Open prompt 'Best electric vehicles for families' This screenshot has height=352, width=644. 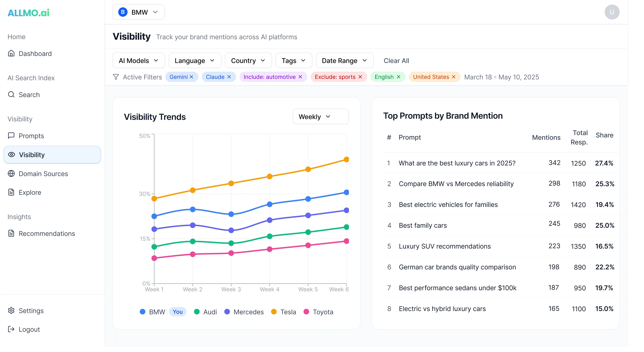[x=448, y=204]
